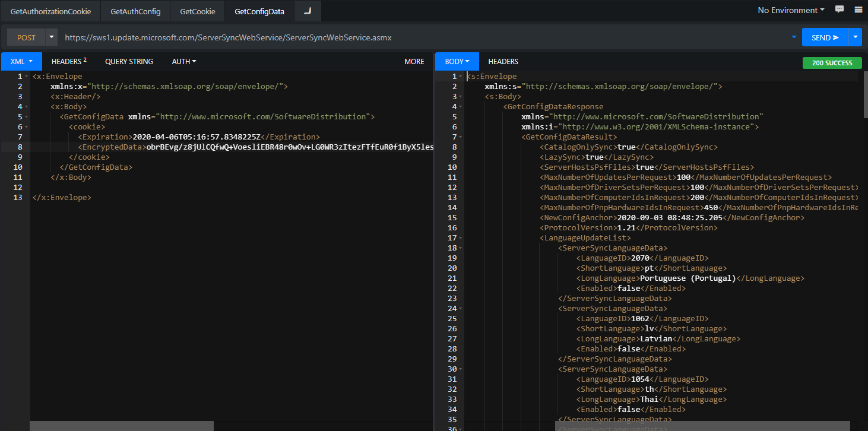Click the MaxNumberOfPnpHardwareIdsInRequest 450 line
The image size is (868, 431).
[699, 208]
